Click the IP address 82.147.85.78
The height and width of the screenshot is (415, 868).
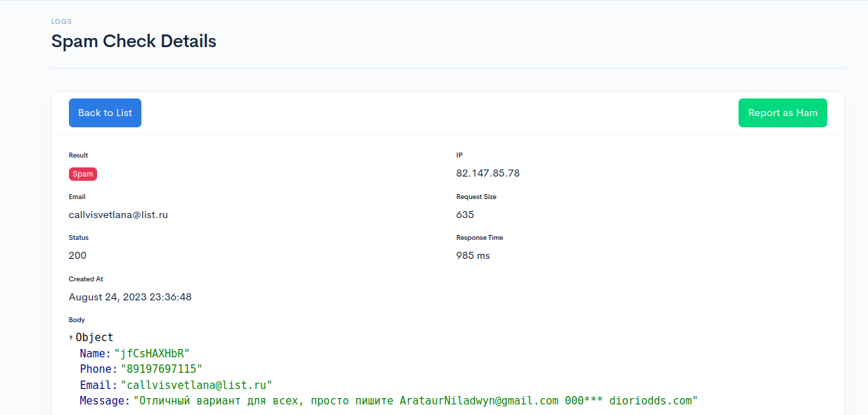coord(487,173)
